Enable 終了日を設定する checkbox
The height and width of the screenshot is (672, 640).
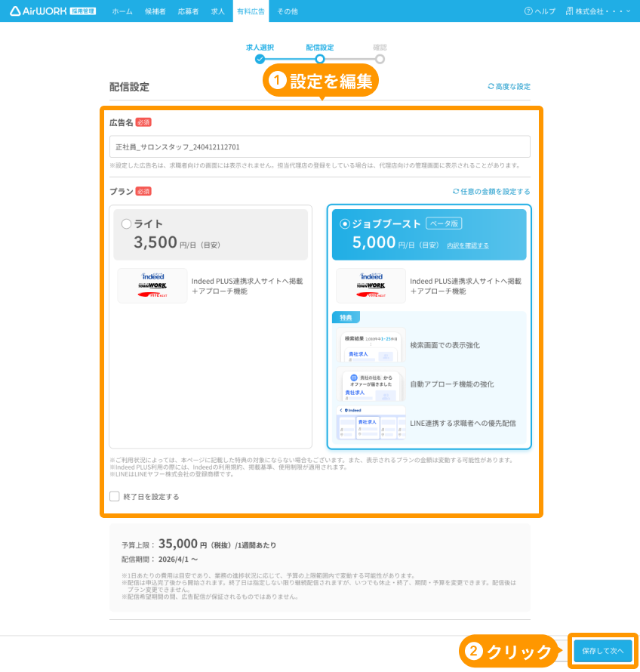tap(115, 496)
